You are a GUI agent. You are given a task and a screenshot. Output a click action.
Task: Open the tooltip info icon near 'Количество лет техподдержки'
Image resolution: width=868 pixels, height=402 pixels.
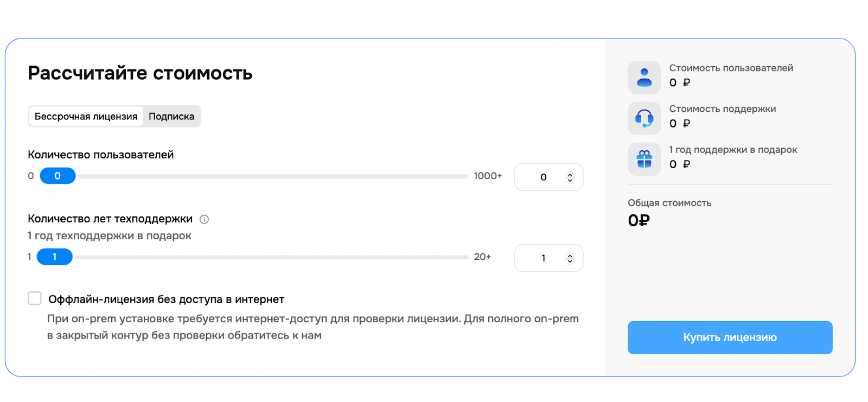tap(204, 219)
